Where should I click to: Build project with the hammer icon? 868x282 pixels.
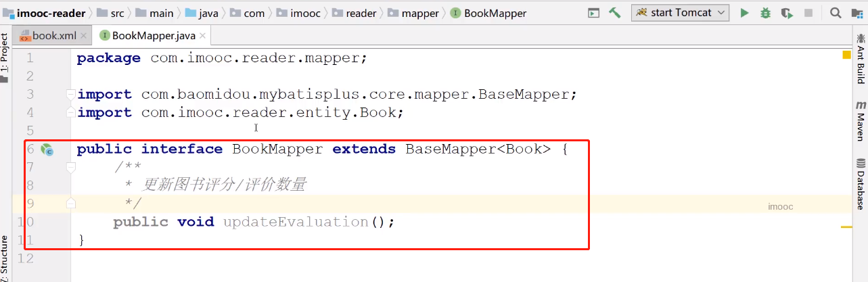click(614, 13)
